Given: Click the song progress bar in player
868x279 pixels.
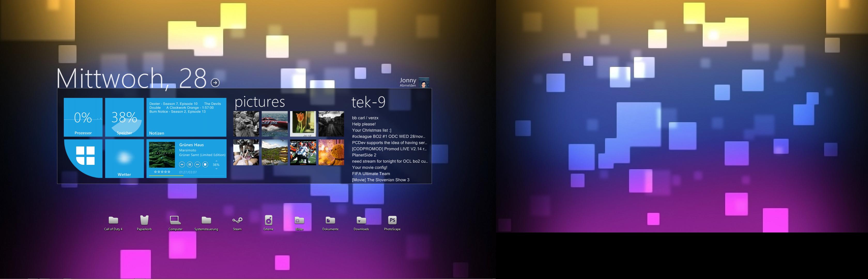Looking at the screenshot, I should [186, 176].
